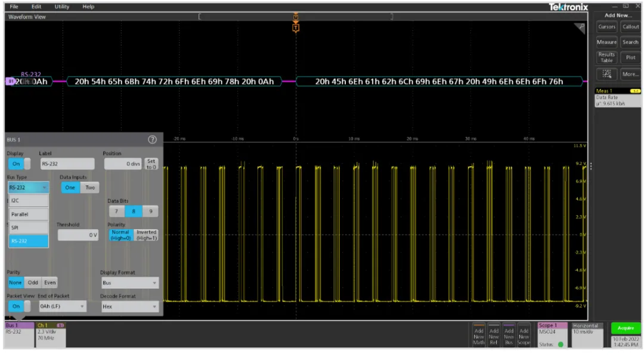The width and height of the screenshot is (644, 355).
Task: Click the Threshold voltage input field
Action: pos(78,235)
